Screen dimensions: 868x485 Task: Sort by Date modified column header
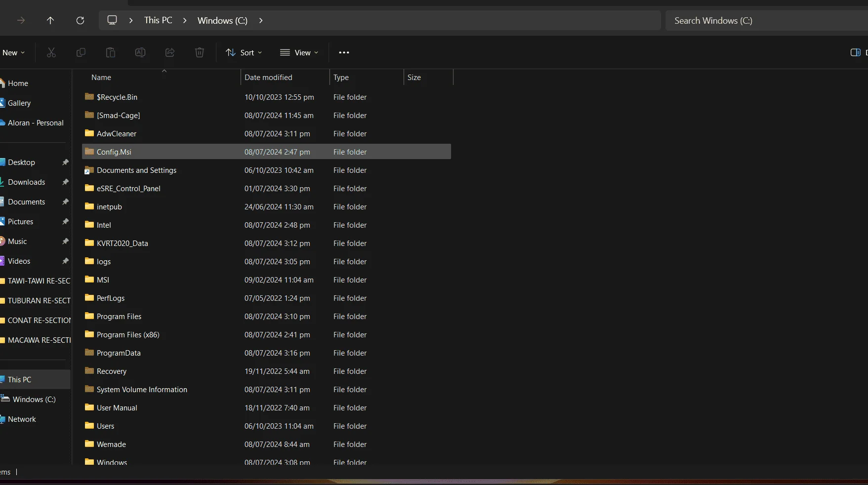click(268, 78)
